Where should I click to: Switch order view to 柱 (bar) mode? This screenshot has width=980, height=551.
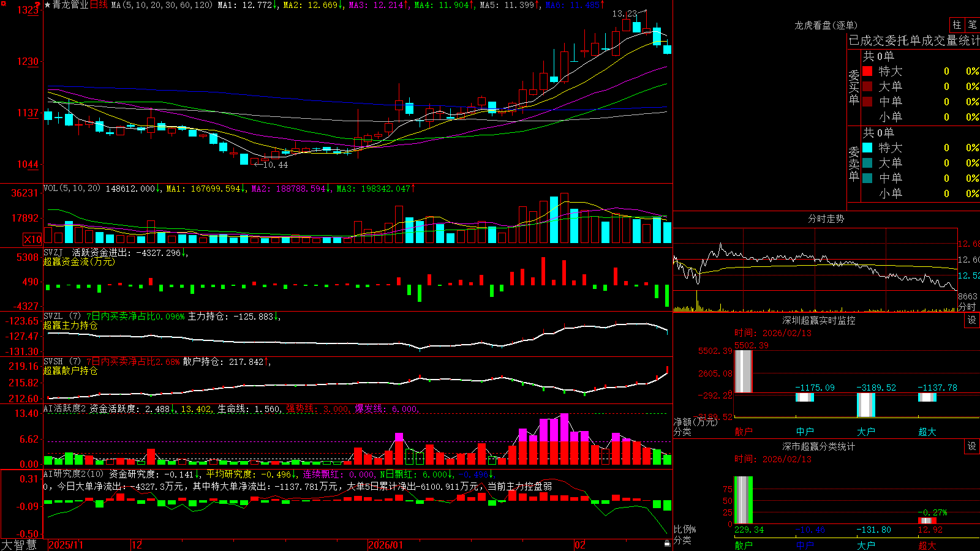pos(957,25)
